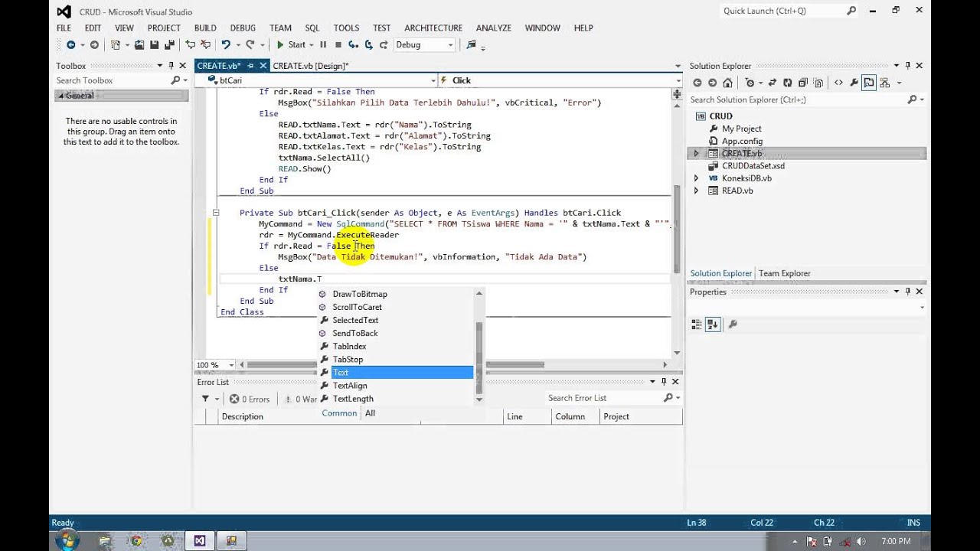Click the New Project toolbar icon

coord(116,44)
